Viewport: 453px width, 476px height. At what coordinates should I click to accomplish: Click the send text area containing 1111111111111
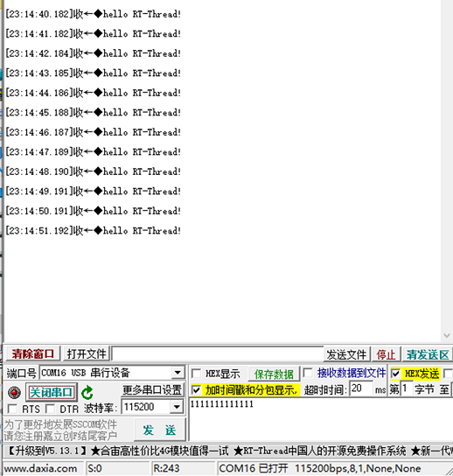[x=320, y=420]
